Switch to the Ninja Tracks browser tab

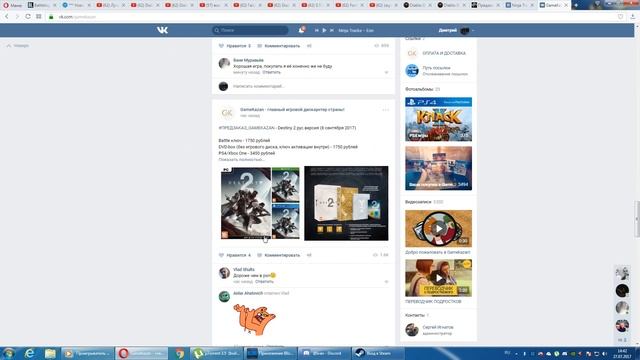point(519,5)
